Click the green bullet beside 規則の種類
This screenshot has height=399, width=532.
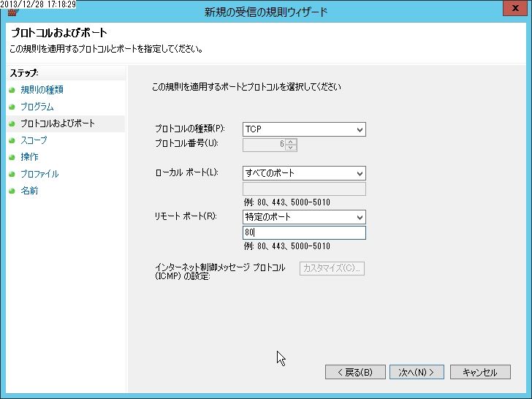pos(12,90)
